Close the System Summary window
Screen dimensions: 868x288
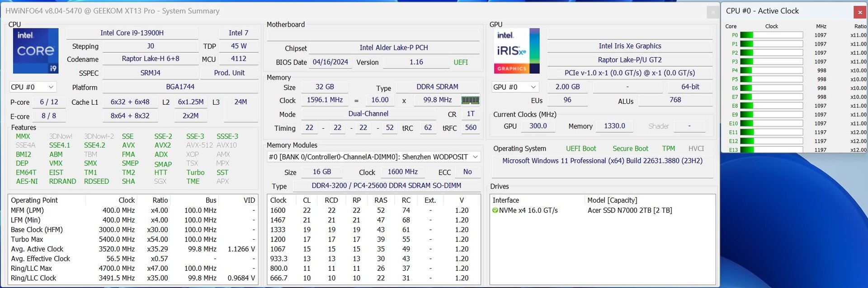pos(713,12)
